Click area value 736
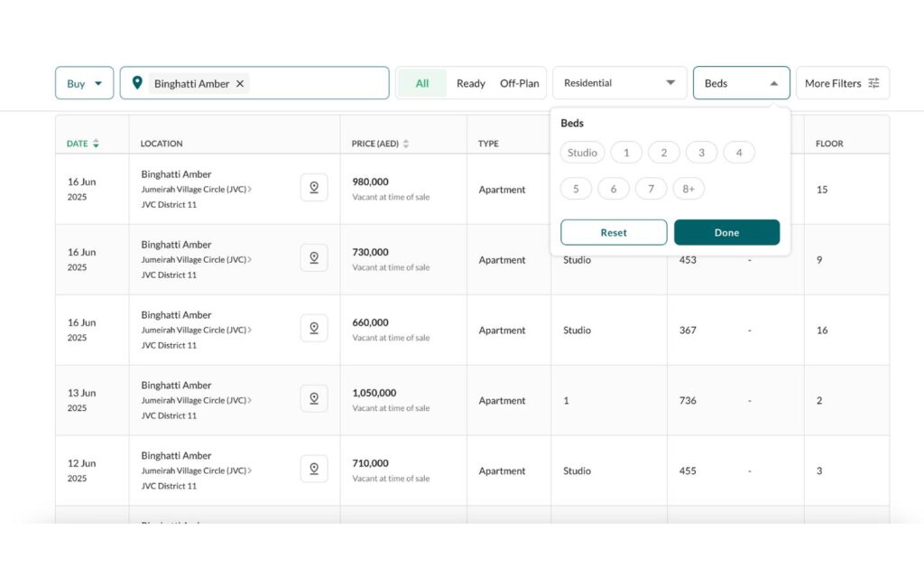The width and height of the screenshot is (924, 578). (688, 400)
